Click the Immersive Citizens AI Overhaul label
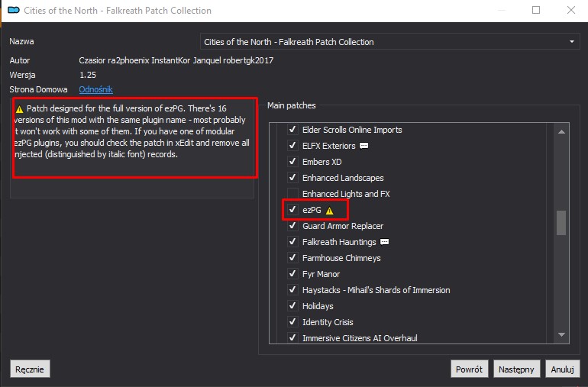This screenshot has width=588, height=387. pos(360,338)
